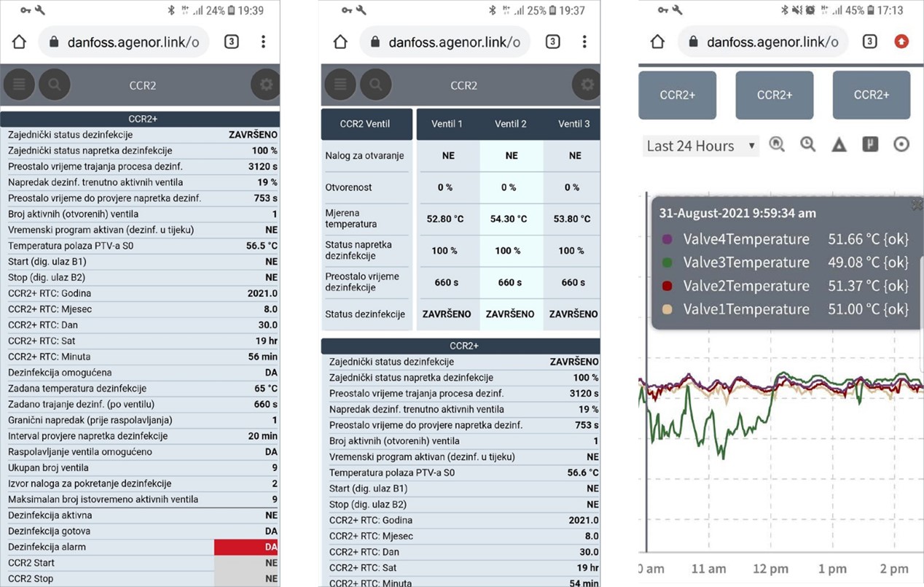The width and height of the screenshot is (924, 587).
Task: Tap address bar URL in middle phone
Action: (x=455, y=42)
